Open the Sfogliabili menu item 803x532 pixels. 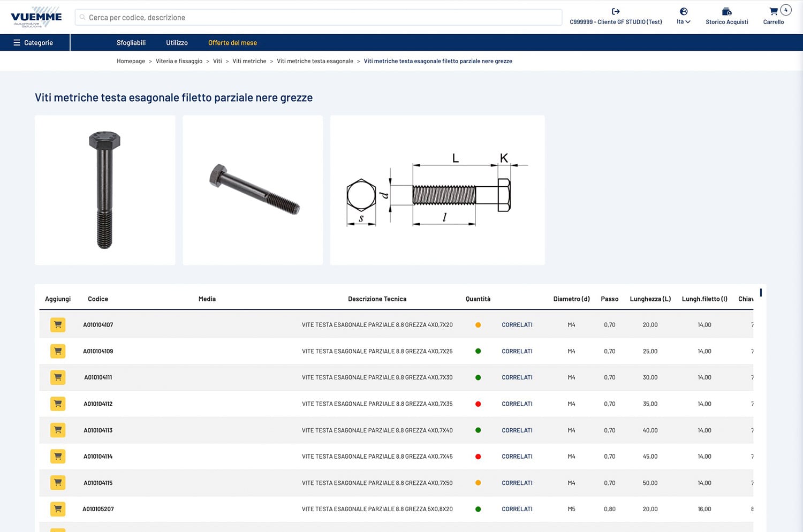point(131,43)
